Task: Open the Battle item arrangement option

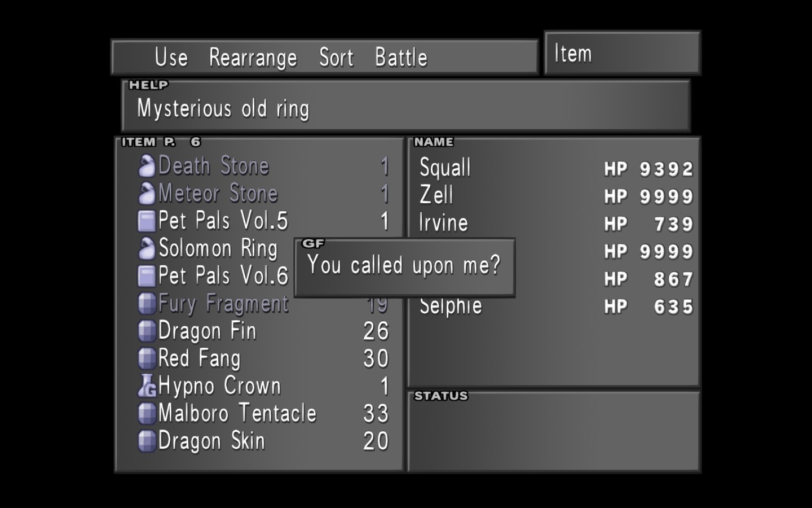Action: pos(401,57)
